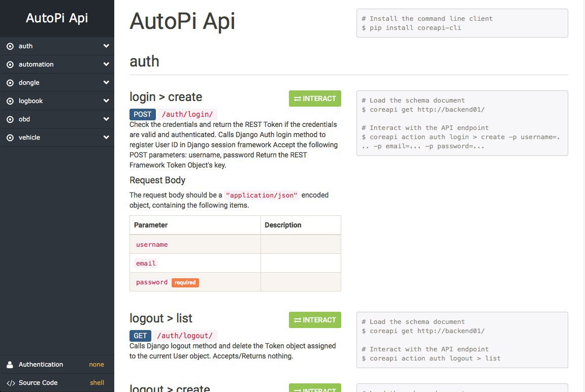Expand the obd section chevron
Viewport: 585px width, 392px height.
point(106,119)
